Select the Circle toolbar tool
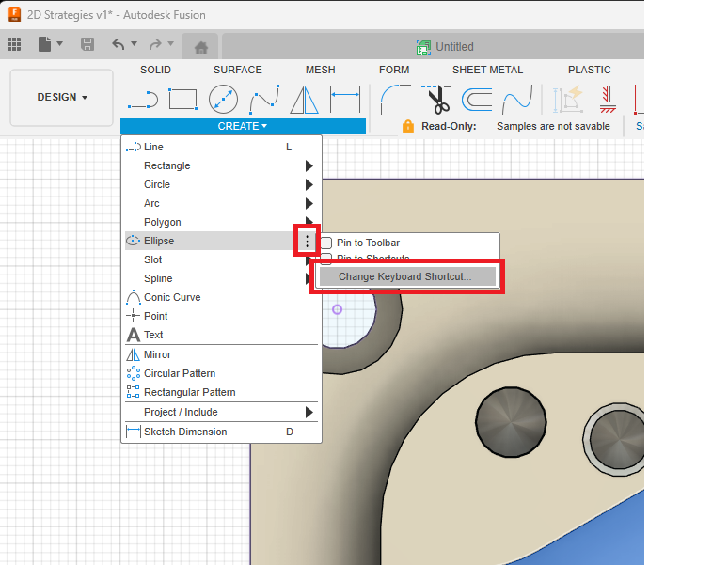Viewport: 728px width, 565px height. click(223, 100)
